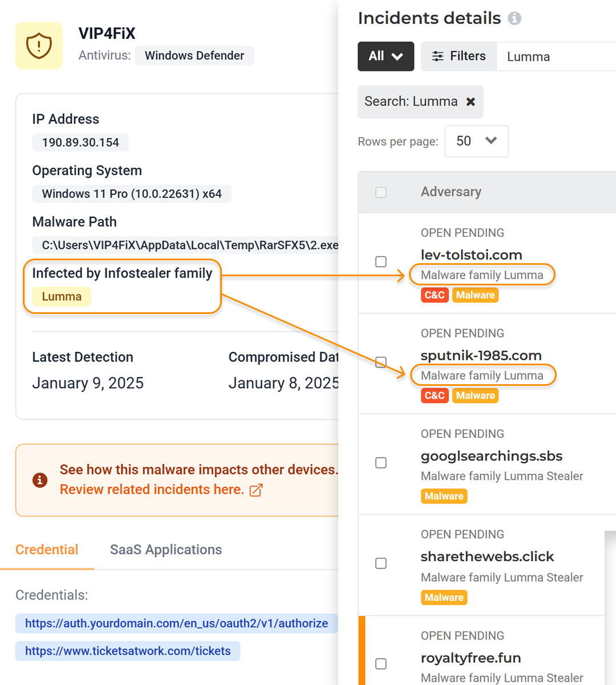
Task: Open the SaaS Applications tab
Action: pos(166,550)
